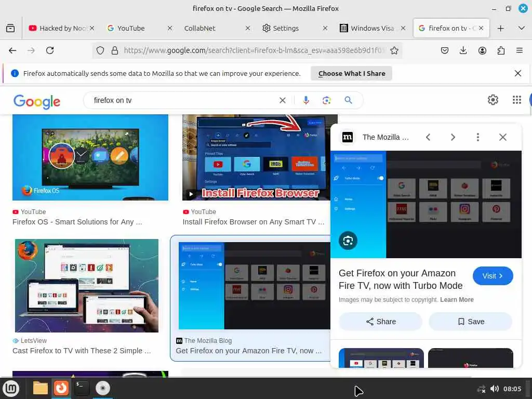Click into the Google search field
The image size is (532, 399).
coord(183,100)
